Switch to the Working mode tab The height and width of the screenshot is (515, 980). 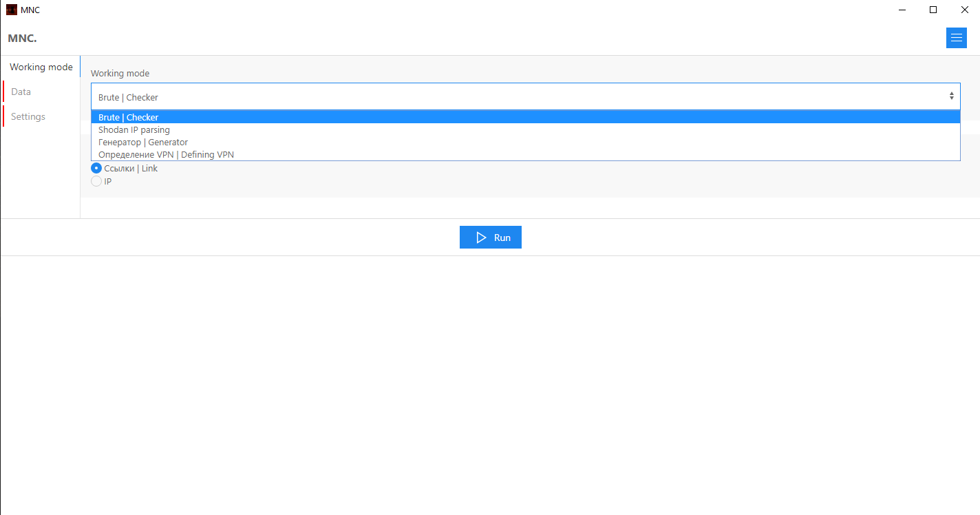click(x=41, y=67)
